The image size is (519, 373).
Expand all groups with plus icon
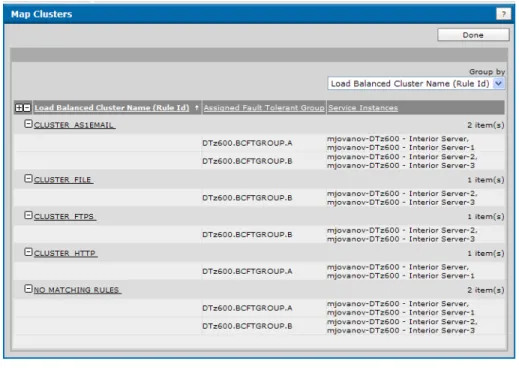tap(19, 108)
